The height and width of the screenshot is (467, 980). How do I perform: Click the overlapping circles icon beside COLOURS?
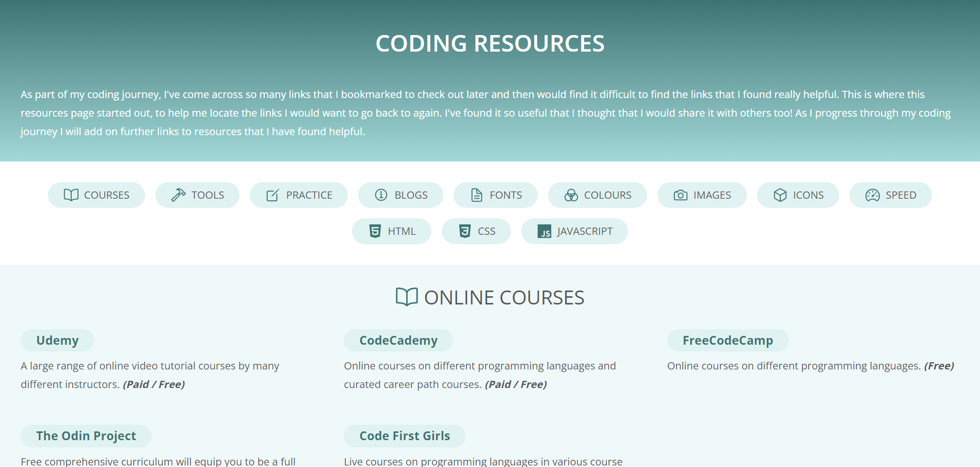(x=571, y=195)
